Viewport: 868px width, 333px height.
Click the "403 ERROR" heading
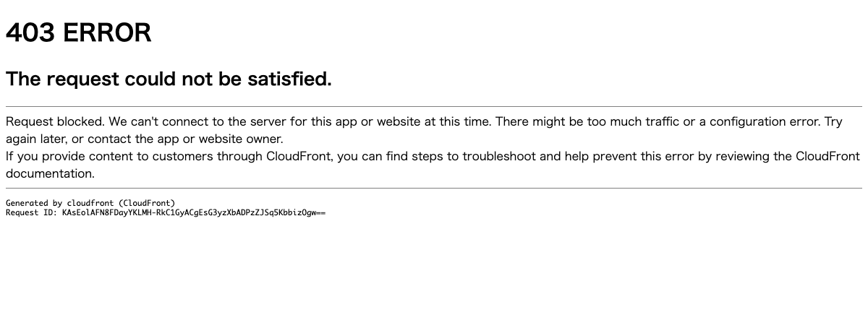[78, 33]
